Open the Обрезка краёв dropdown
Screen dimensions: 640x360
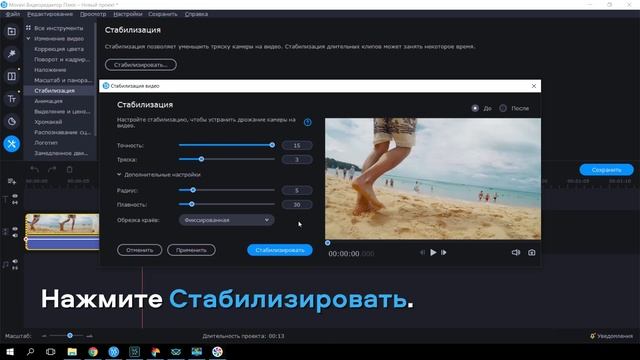[227, 220]
